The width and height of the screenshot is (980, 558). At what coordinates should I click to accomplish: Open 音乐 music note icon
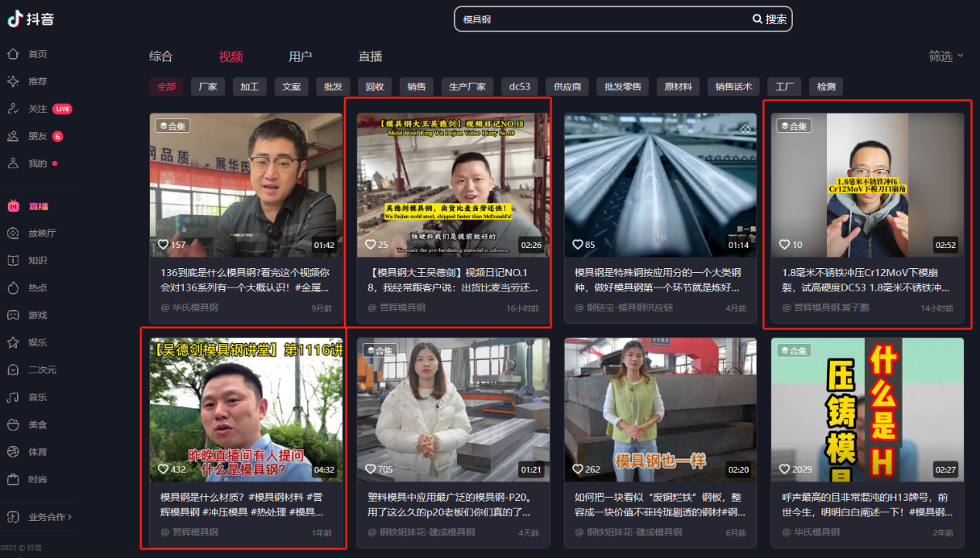point(13,397)
